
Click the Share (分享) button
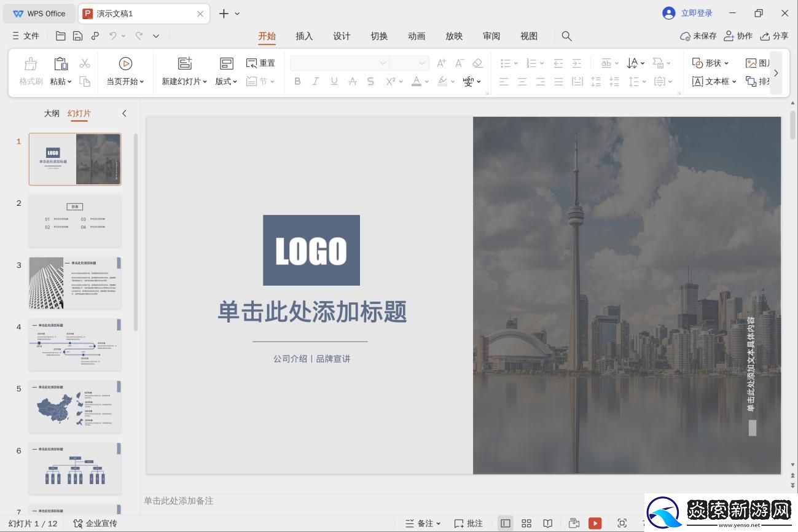click(774, 36)
